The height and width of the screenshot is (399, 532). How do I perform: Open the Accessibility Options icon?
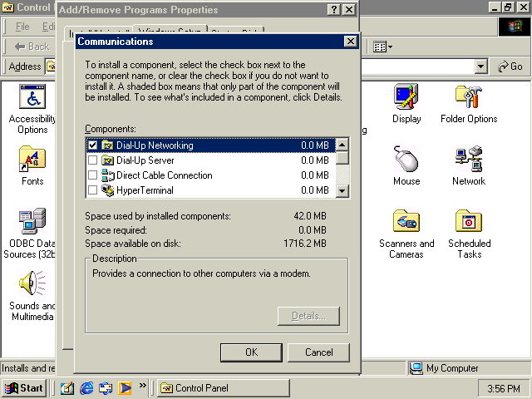[x=32, y=96]
